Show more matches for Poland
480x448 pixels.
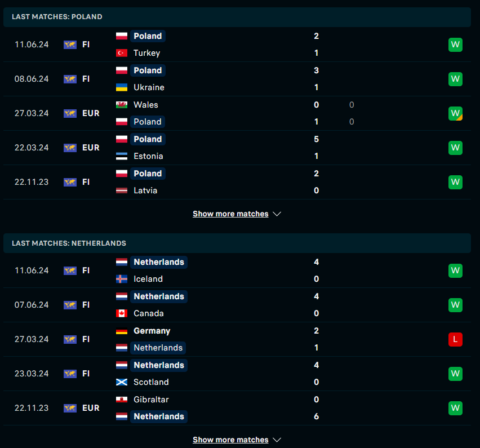pyautogui.click(x=230, y=214)
